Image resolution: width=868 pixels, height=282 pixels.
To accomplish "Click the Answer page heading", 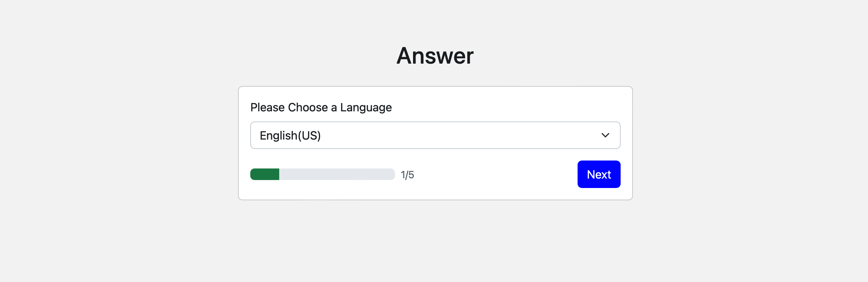I will tap(435, 55).
